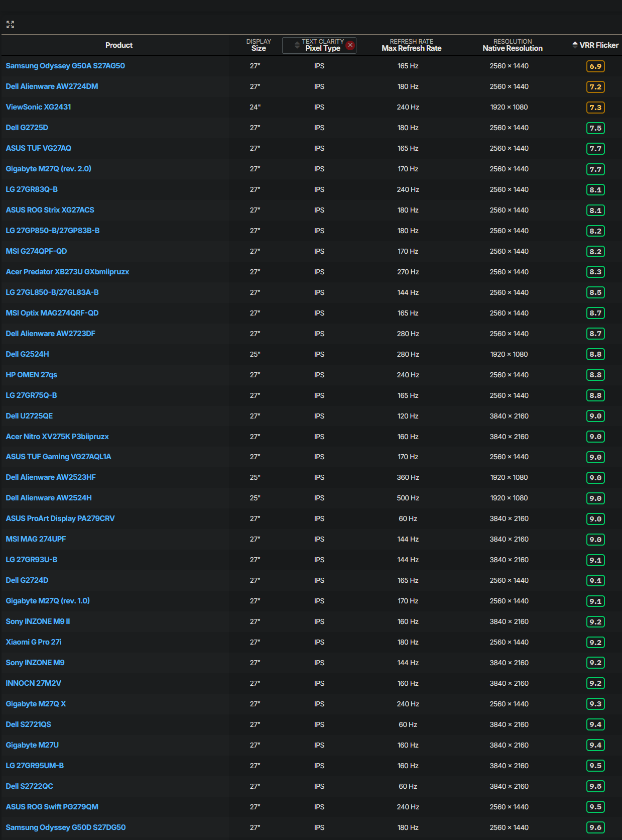Click the 9.3 score for Gigabyte M27Q X

click(x=595, y=704)
